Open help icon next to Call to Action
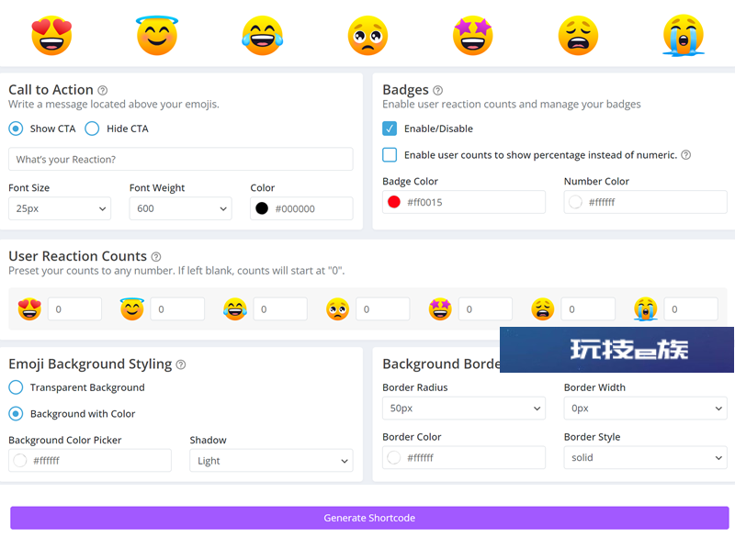Screen dimensions: 735x560 coord(103,90)
